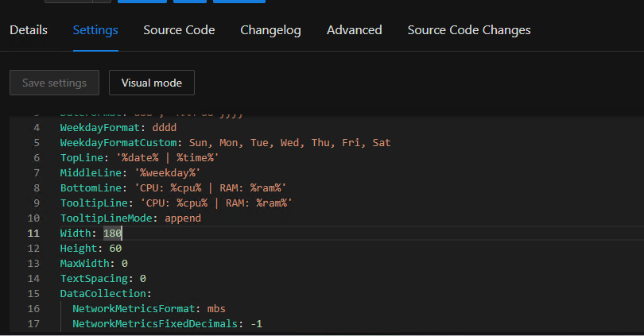The width and height of the screenshot is (644, 336).
Task: Switch editor to Visual mode
Action: pyautogui.click(x=151, y=83)
